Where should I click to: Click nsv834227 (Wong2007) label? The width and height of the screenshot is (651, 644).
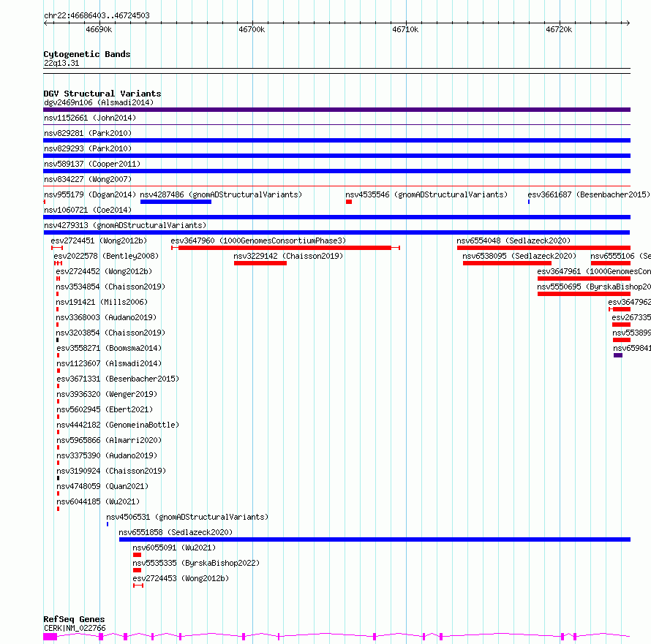pos(88,179)
